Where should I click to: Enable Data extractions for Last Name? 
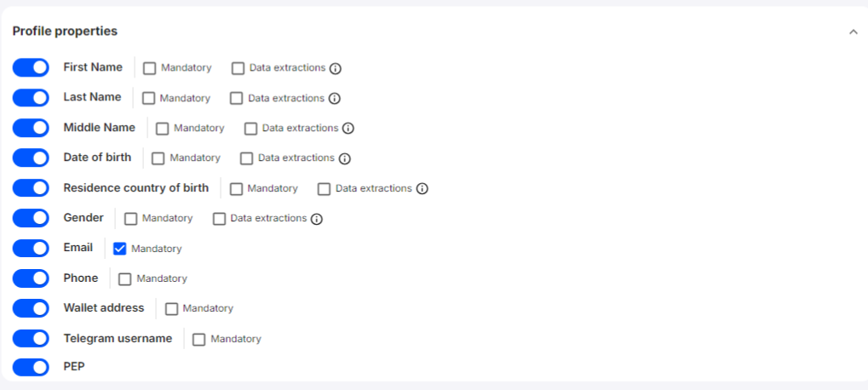[x=237, y=98]
